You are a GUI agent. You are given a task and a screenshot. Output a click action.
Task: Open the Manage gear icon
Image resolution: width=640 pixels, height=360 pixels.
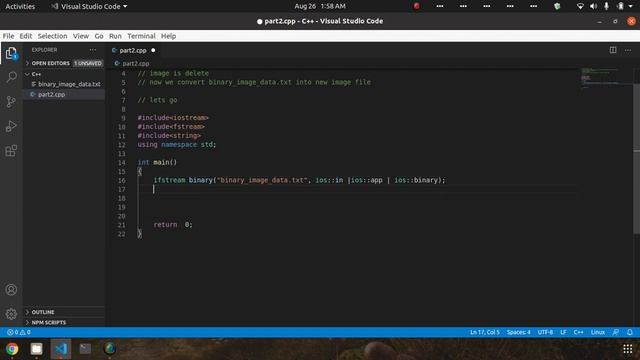tap(11, 314)
